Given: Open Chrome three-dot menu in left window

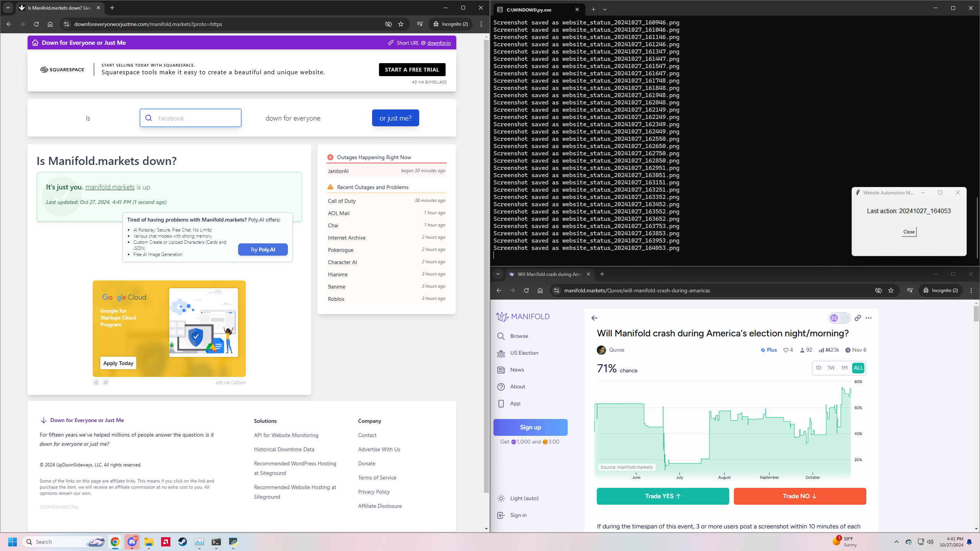Looking at the screenshot, I should pyautogui.click(x=481, y=24).
